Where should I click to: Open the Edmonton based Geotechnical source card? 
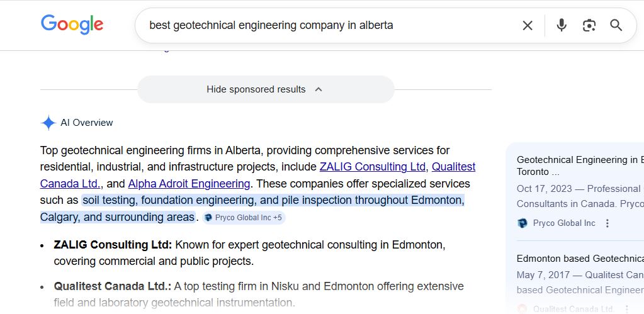coord(579,259)
